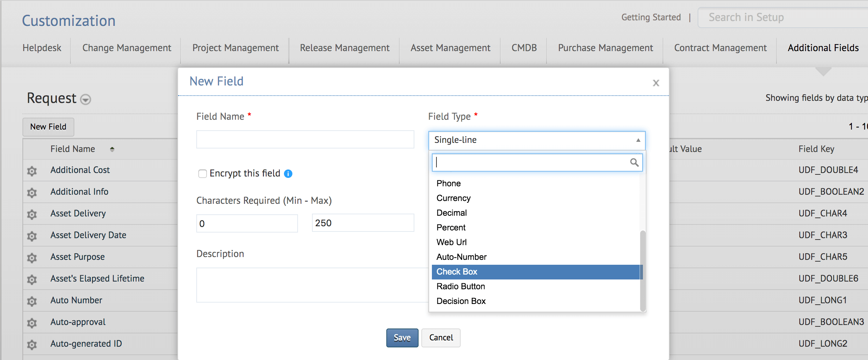Click gear icon beside Auto-approval row
This screenshot has height=360, width=868.
[32, 323]
